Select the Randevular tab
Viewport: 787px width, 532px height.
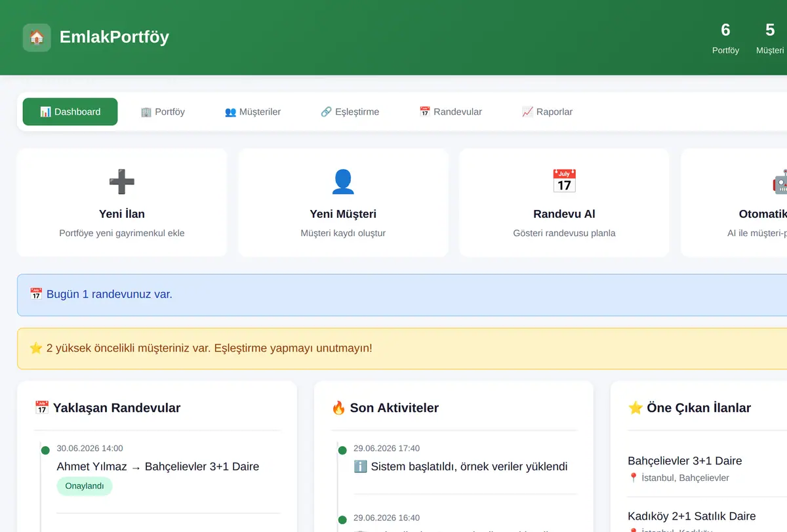point(451,112)
